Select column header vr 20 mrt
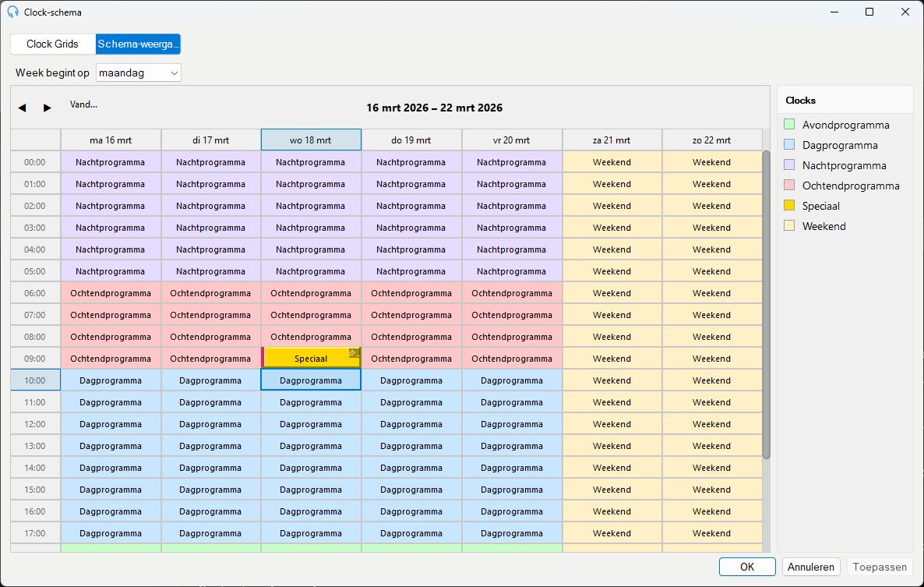 512,140
